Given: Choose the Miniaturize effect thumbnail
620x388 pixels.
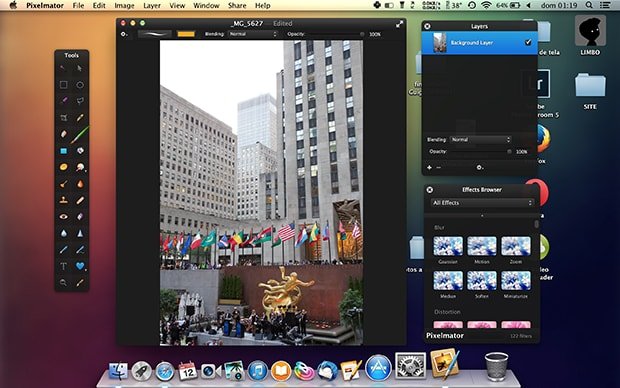Looking at the screenshot, I should click(516, 280).
